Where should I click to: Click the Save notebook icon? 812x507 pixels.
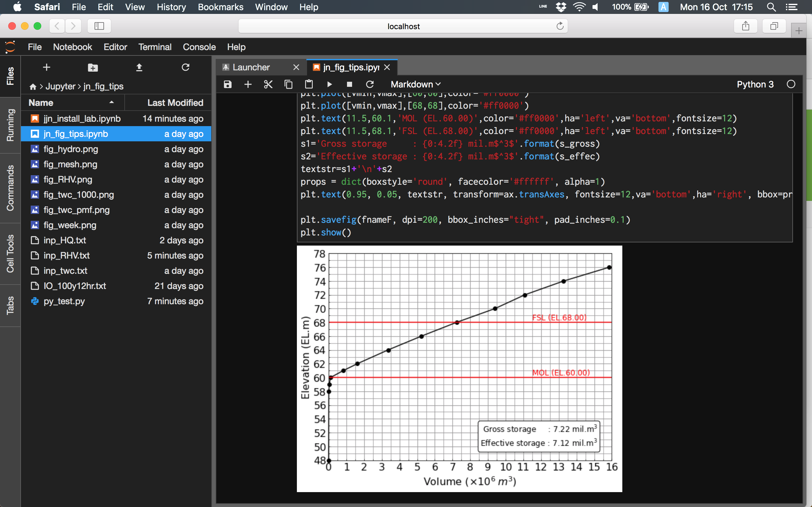(227, 84)
